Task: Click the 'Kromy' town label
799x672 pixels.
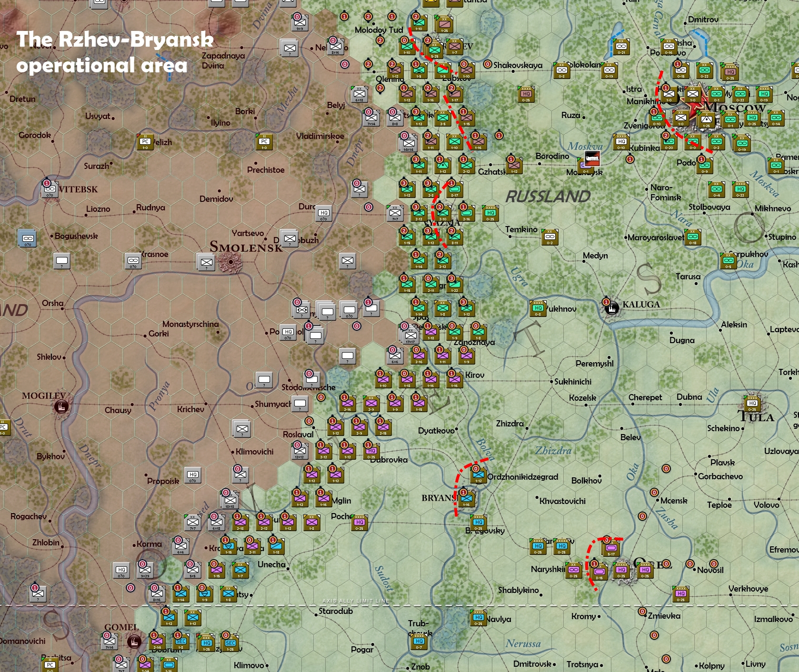Action: pos(584,616)
